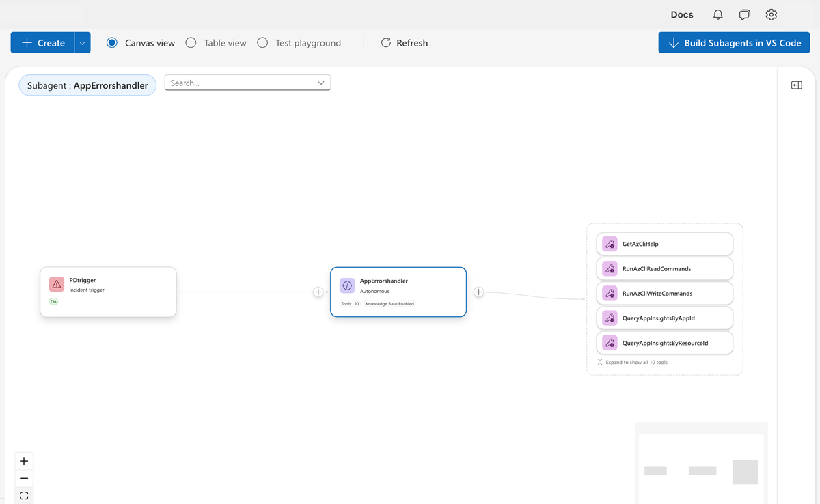820x504 pixels.
Task: Select the Table view radio button
Action: tap(191, 43)
